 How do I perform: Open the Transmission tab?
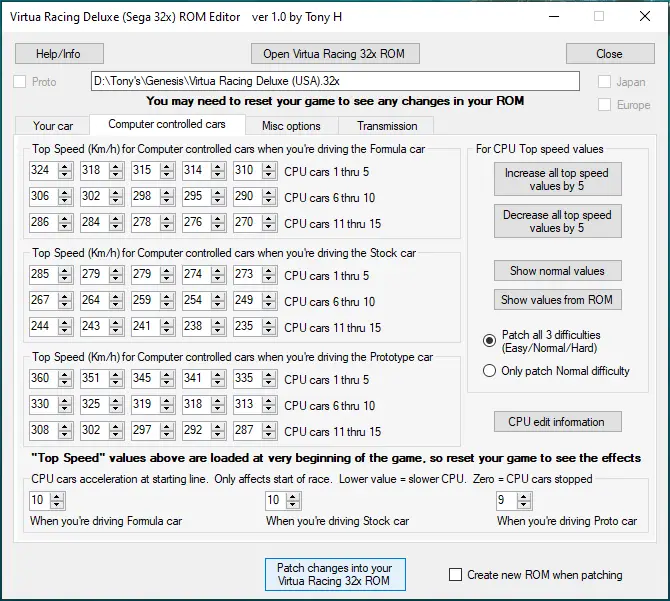coord(387,126)
